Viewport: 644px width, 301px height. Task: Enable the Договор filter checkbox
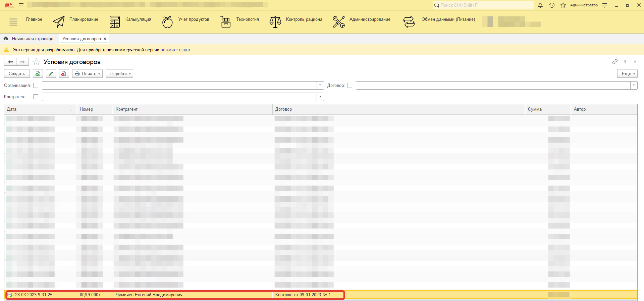coord(350,86)
